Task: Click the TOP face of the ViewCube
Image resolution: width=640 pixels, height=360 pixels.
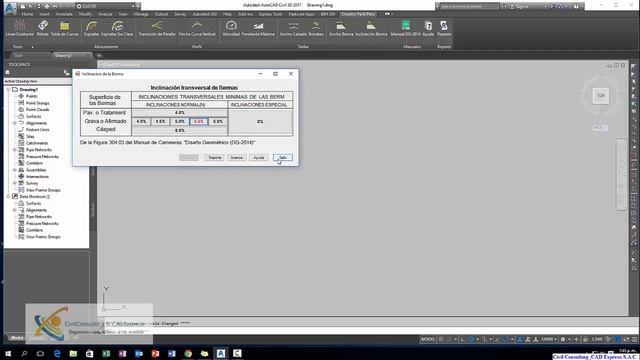Action: pyautogui.click(x=600, y=96)
